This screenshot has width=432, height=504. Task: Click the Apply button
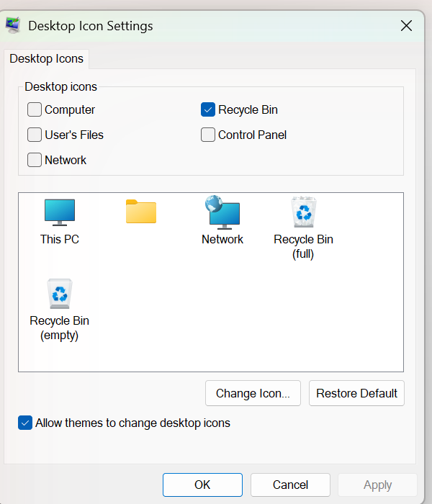[378, 485]
